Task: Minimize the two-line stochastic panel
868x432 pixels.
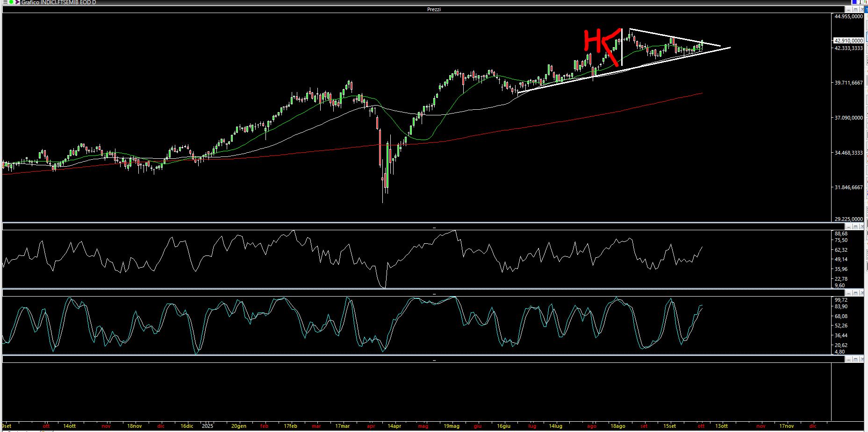Action: click(x=848, y=293)
